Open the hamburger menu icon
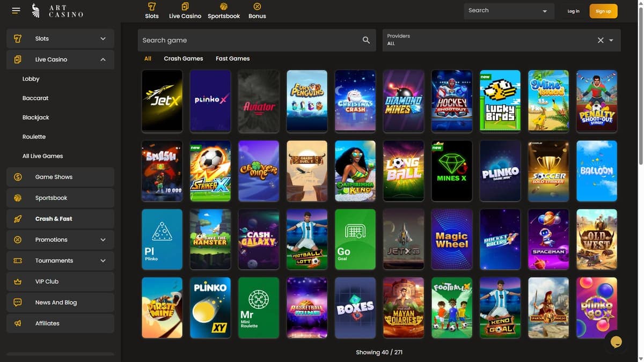 tap(16, 11)
